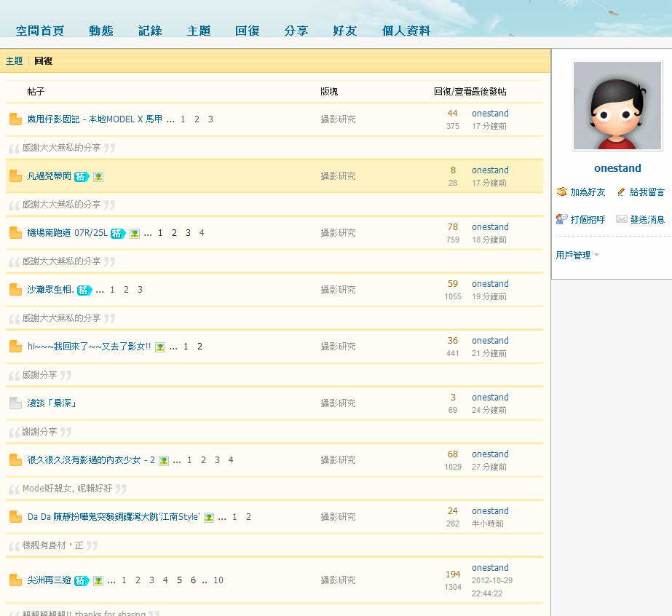Click the add friend icon 加為好友
The width and height of the screenshot is (672, 616).
pyautogui.click(x=562, y=192)
